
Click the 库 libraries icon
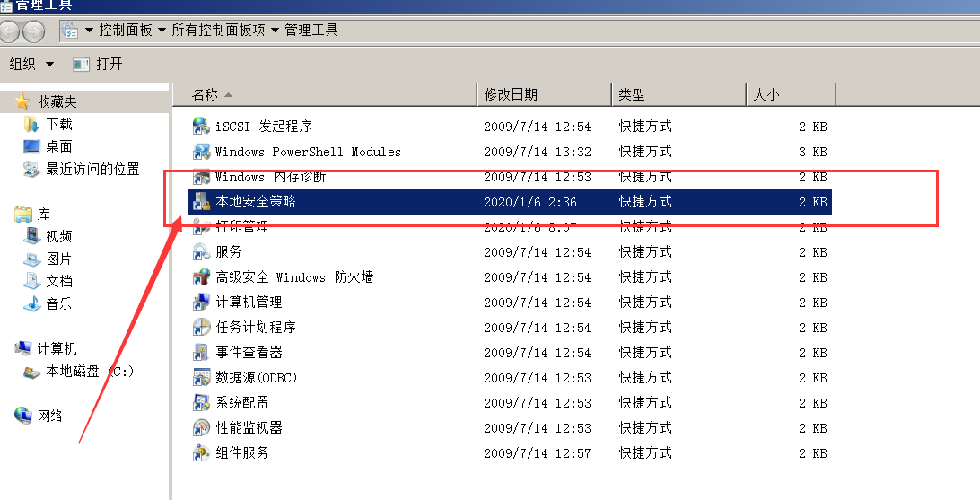[23, 215]
